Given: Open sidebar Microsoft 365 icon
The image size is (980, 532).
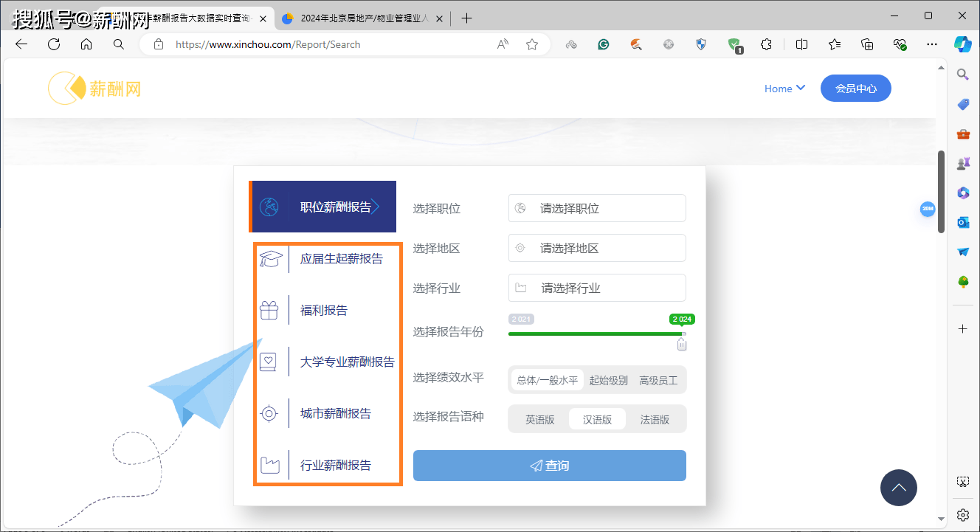Looking at the screenshot, I should pyautogui.click(x=963, y=193).
